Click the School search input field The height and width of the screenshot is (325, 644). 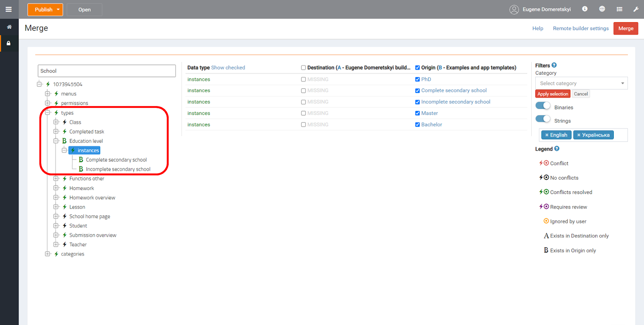107,71
